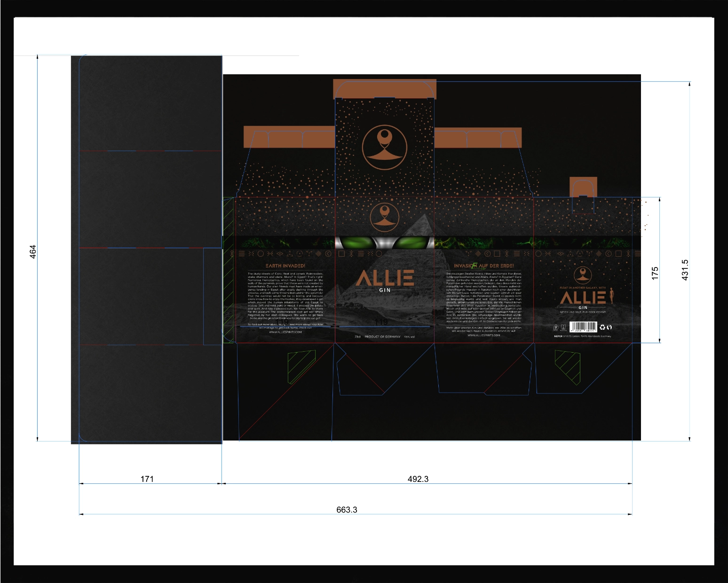Click the ALLIE logo on the right panel
The image size is (728, 583).
(583, 298)
